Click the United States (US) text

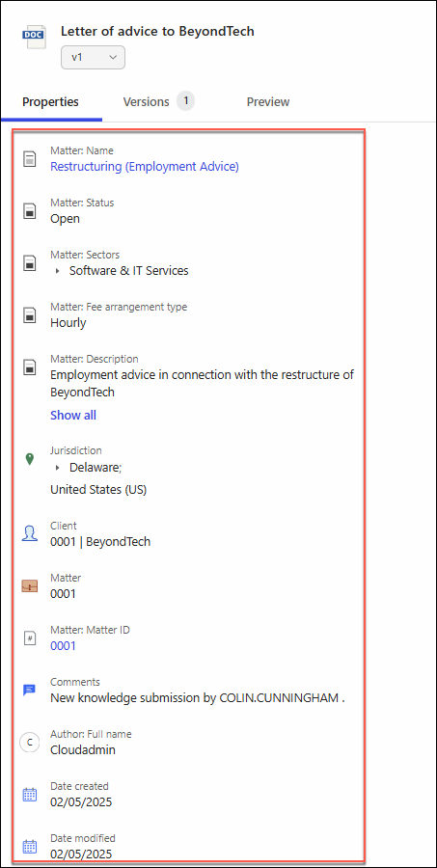tap(98, 490)
